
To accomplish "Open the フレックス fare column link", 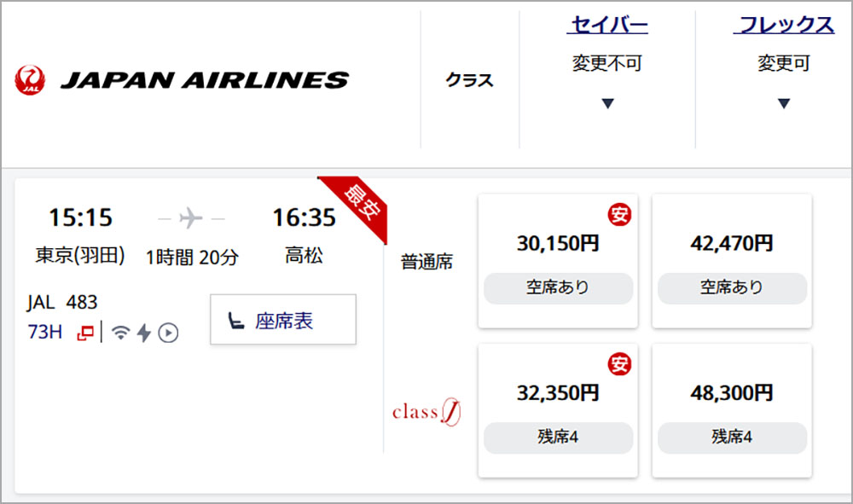I will tap(784, 26).
